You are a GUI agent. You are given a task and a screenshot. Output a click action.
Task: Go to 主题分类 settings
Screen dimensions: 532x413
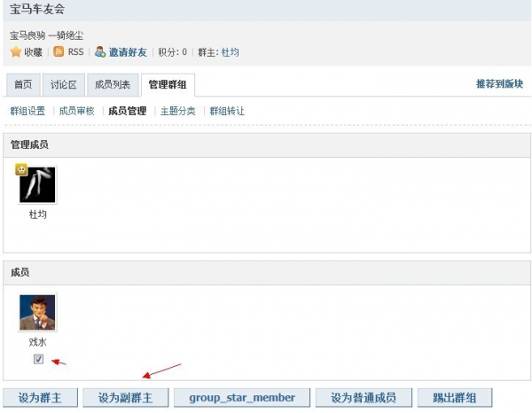(x=177, y=112)
